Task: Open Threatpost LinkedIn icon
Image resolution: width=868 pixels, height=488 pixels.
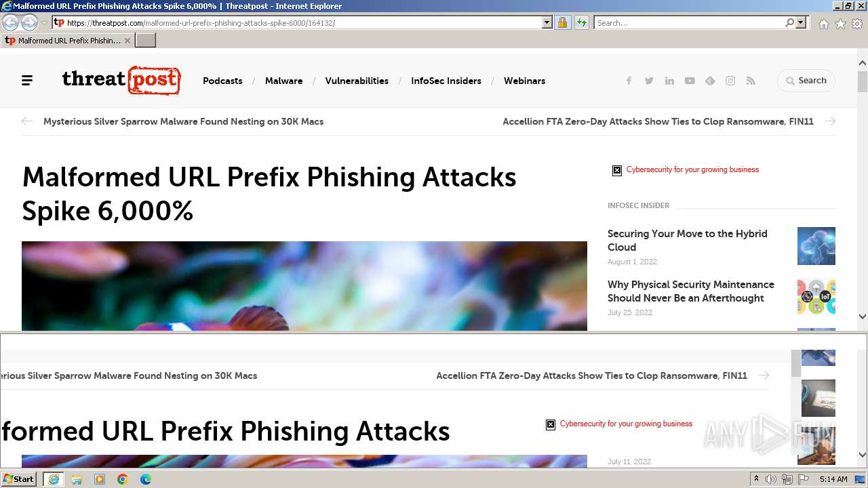Action: 669,81
